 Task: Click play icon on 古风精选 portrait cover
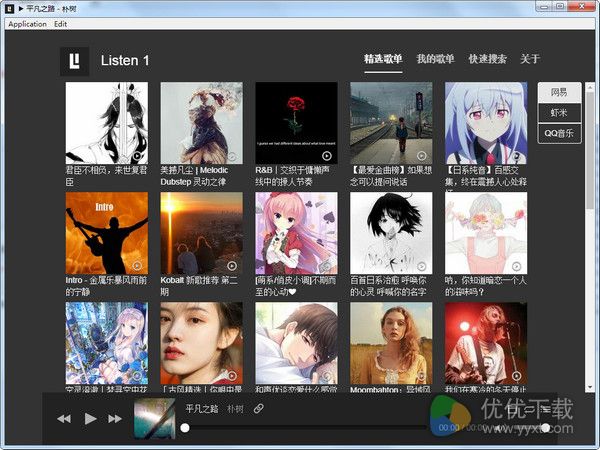pyautogui.click(x=232, y=376)
